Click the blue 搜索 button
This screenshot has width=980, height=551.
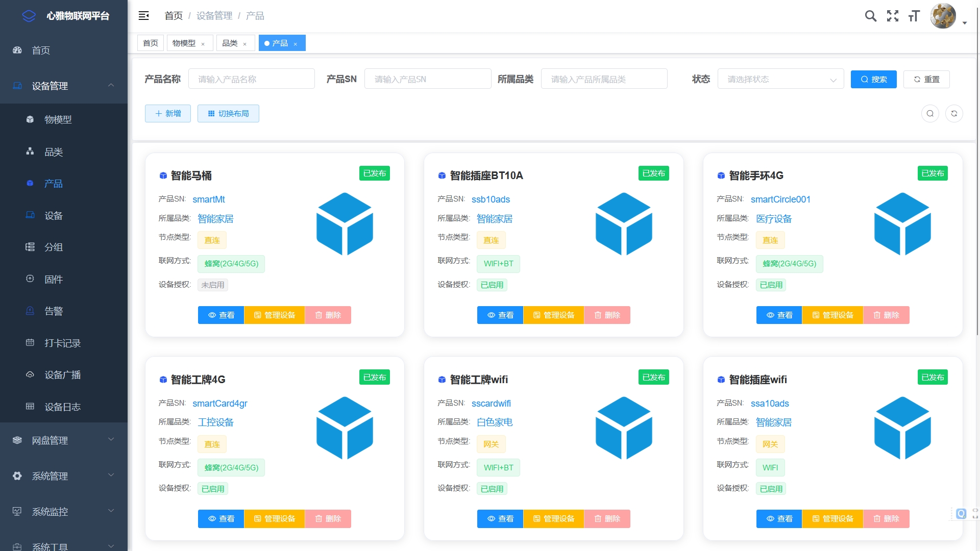tap(873, 79)
